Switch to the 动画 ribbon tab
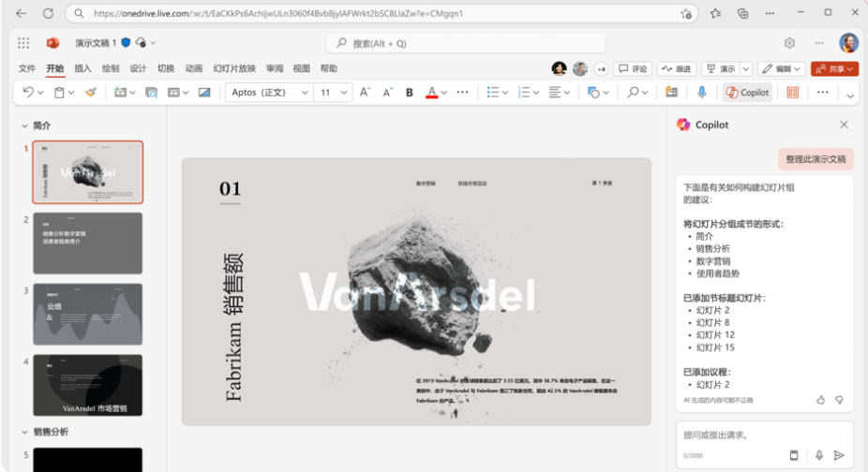This screenshot has height=472, width=868. 194,68
